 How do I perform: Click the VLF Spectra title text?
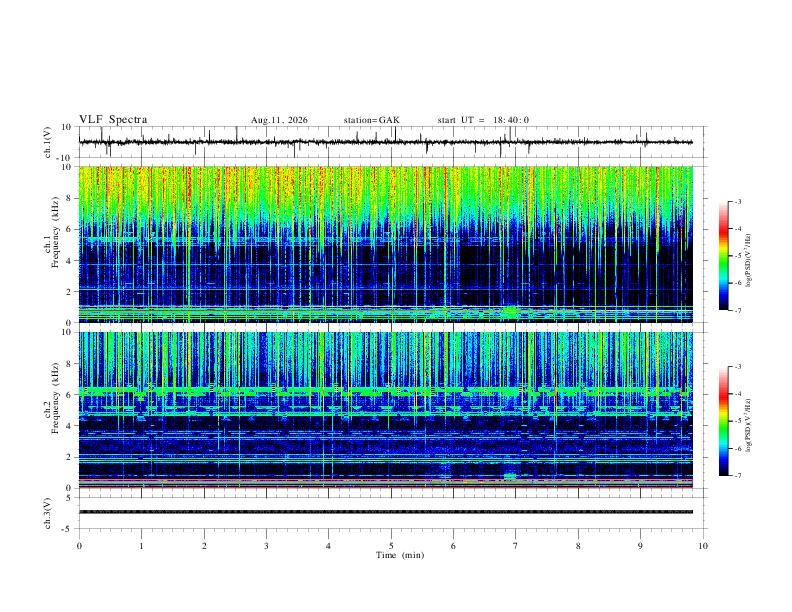point(113,120)
